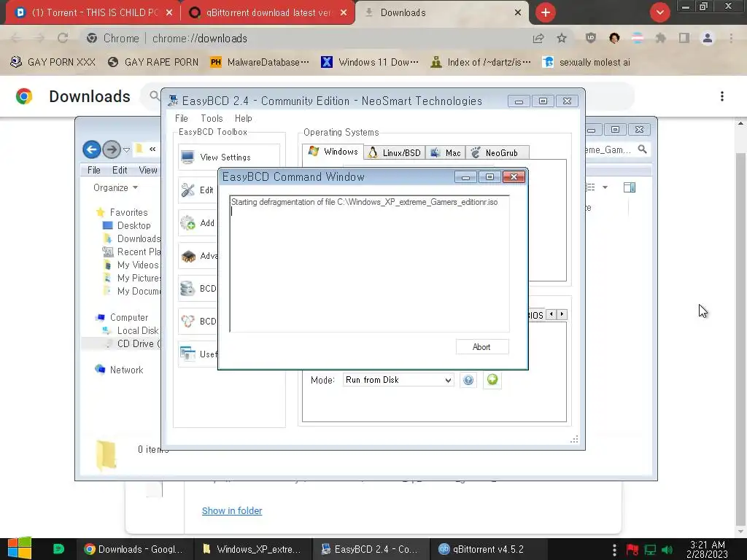Click the green add entry icon beside Mode
The image size is (747, 560).
pos(492,379)
